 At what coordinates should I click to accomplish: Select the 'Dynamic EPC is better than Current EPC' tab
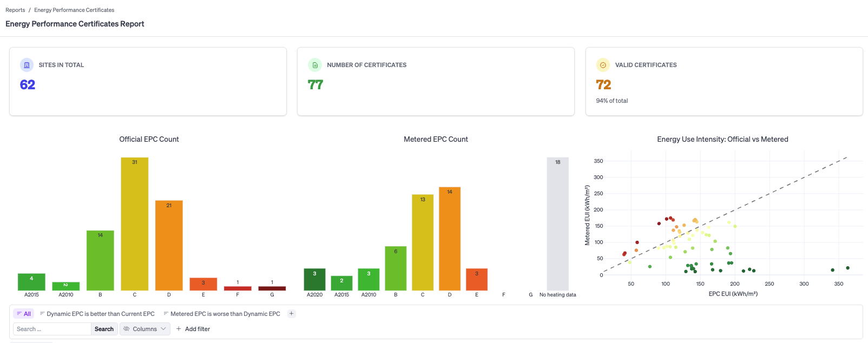pyautogui.click(x=100, y=314)
